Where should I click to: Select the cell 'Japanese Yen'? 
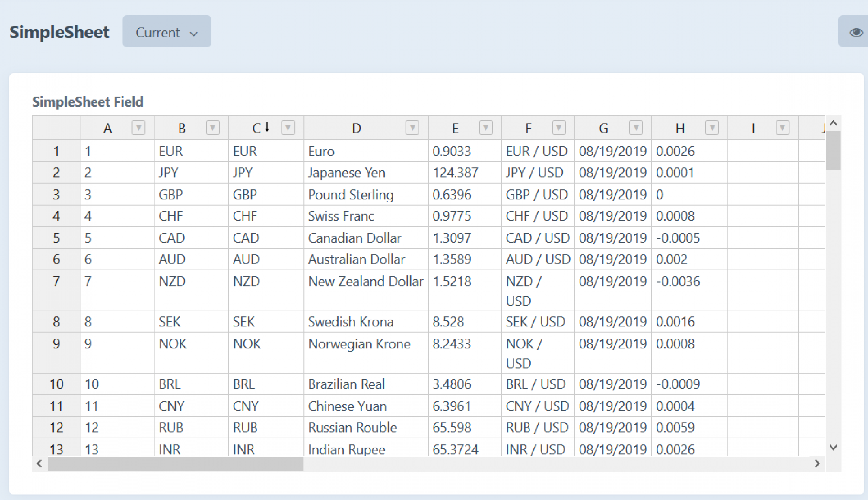(x=366, y=172)
